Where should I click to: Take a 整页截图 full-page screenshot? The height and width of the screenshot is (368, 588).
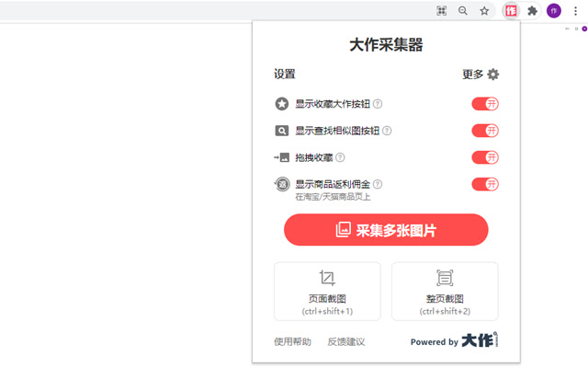pos(445,292)
